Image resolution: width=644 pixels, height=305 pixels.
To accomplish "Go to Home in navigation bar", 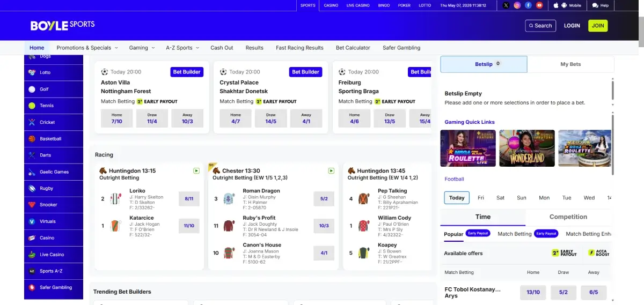I will coord(37,48).
